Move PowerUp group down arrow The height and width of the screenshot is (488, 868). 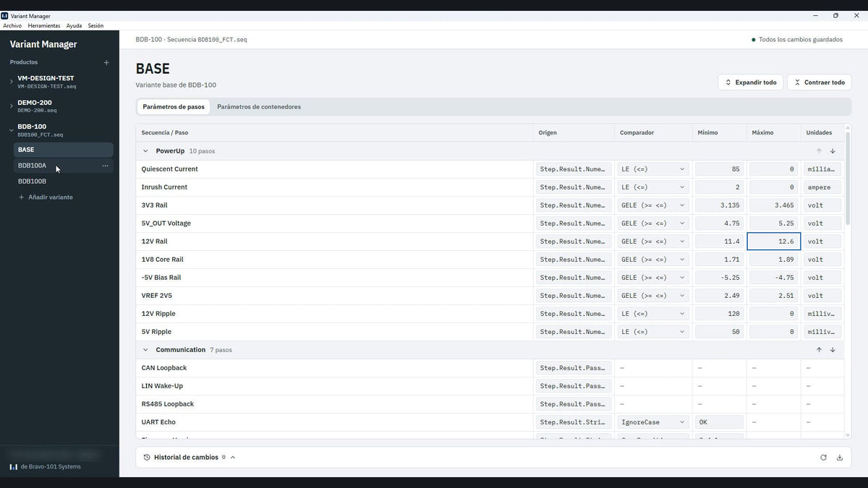(x=833, y=151)
